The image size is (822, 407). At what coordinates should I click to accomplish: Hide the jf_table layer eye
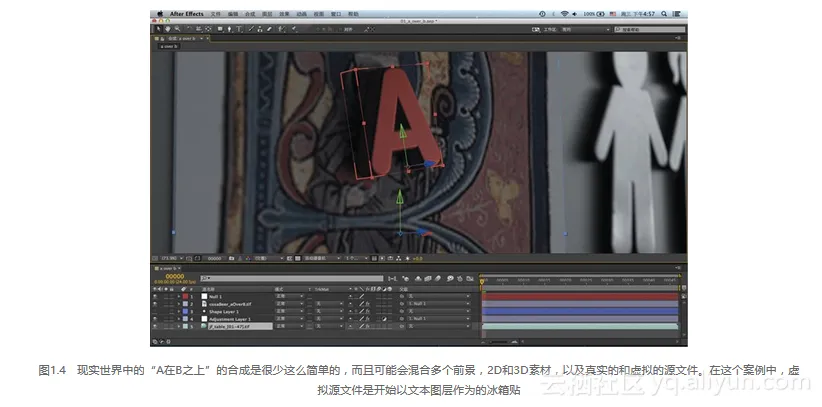pos(155,326)
